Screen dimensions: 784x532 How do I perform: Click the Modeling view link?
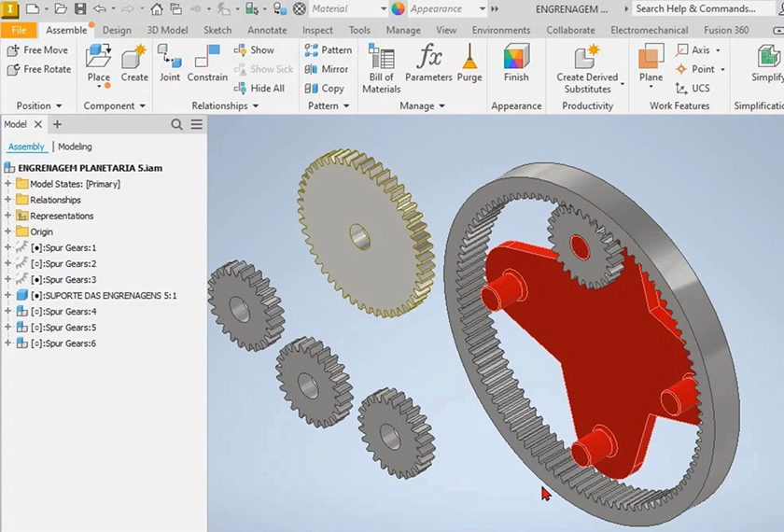pyautogui.click(x=75, y=147)
